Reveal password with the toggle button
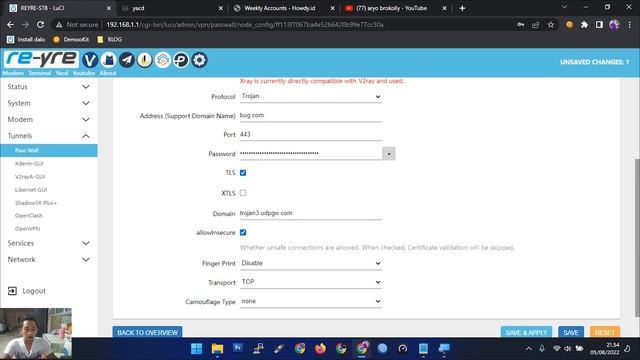640x360 pixels. pyautogui.click(x=389, y=153)
